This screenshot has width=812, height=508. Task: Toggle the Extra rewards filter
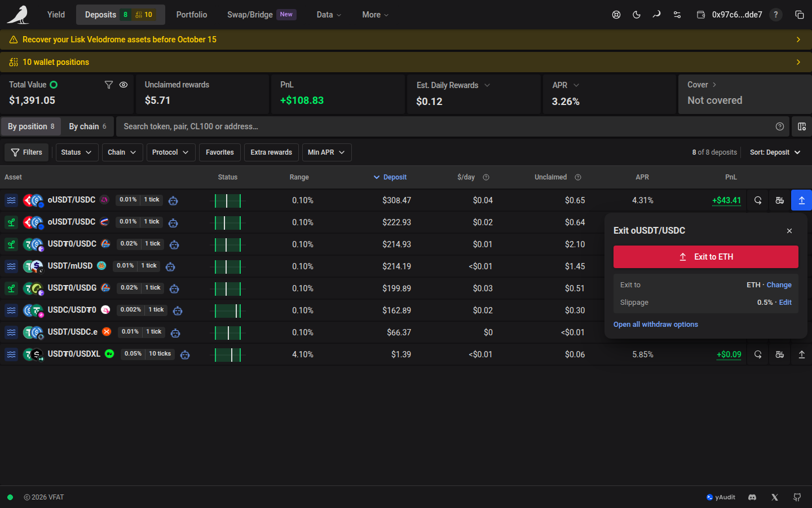pos(271,152)
